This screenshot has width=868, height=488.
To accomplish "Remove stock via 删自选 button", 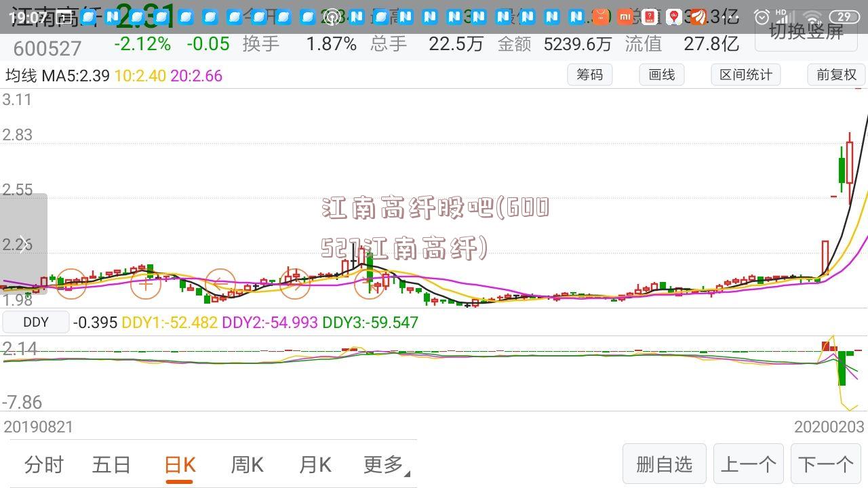I will [x=665, y=464].
